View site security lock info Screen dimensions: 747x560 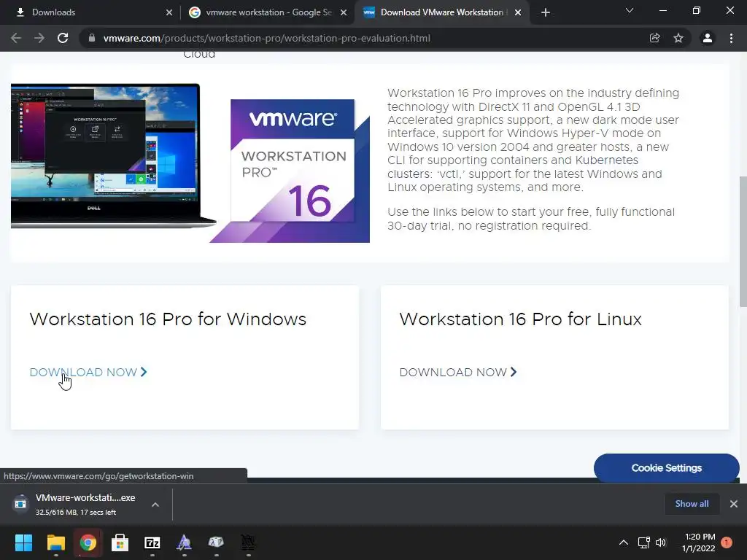coord(92,38)
